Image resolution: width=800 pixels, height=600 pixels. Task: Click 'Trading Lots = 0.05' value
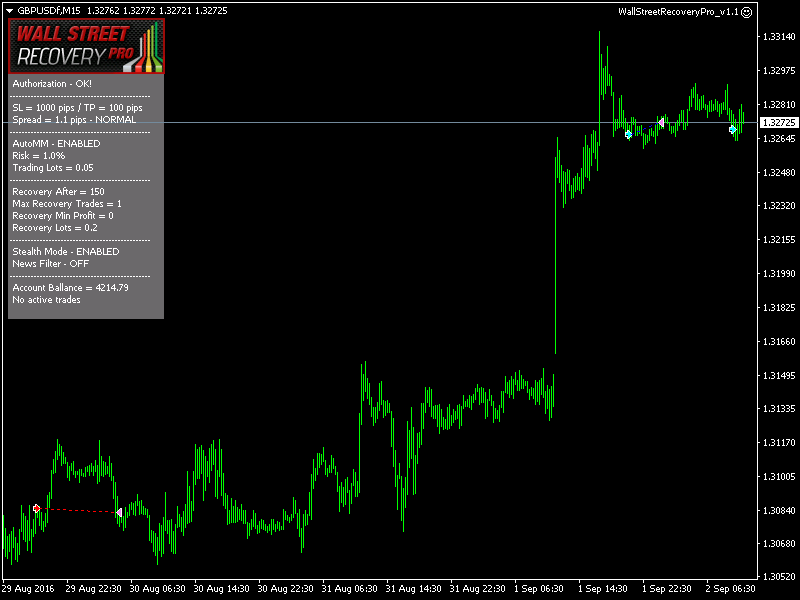point(53,168)
